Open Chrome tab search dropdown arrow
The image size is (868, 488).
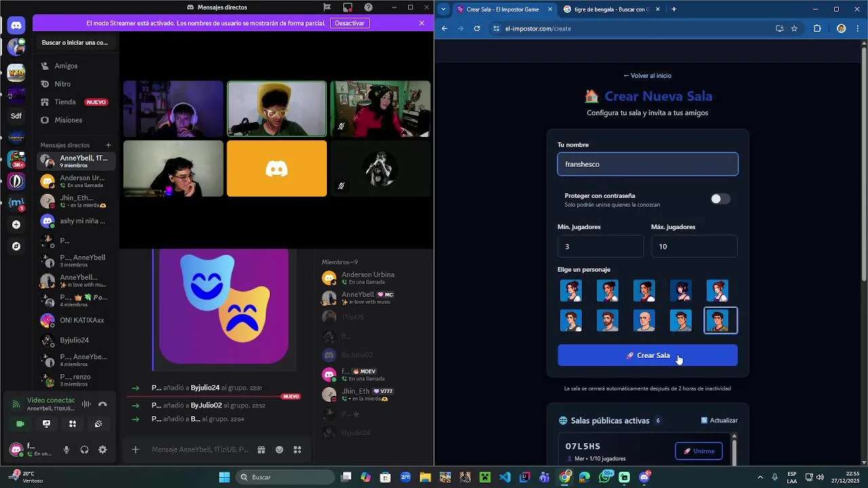point(443,9)
